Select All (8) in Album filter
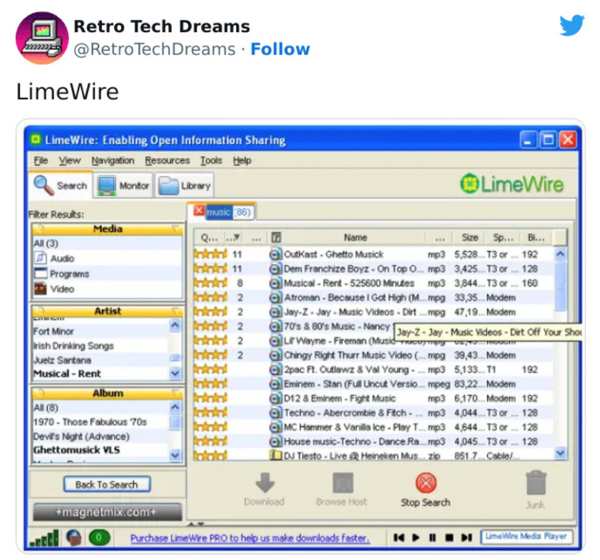Screen dimensions: 600x560 (x=46, y=408)
